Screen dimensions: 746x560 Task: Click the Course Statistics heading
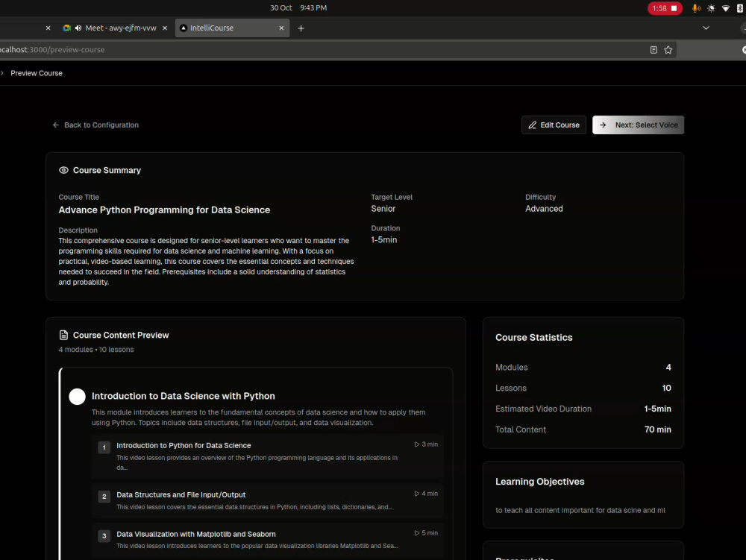tap(534, 338)
